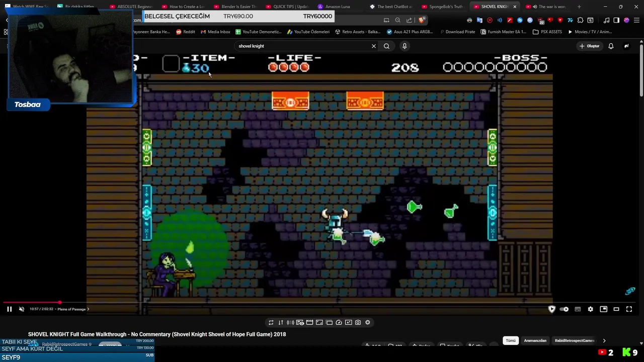
Task: Open YouTube notifications bell
Action: [611, 46]
